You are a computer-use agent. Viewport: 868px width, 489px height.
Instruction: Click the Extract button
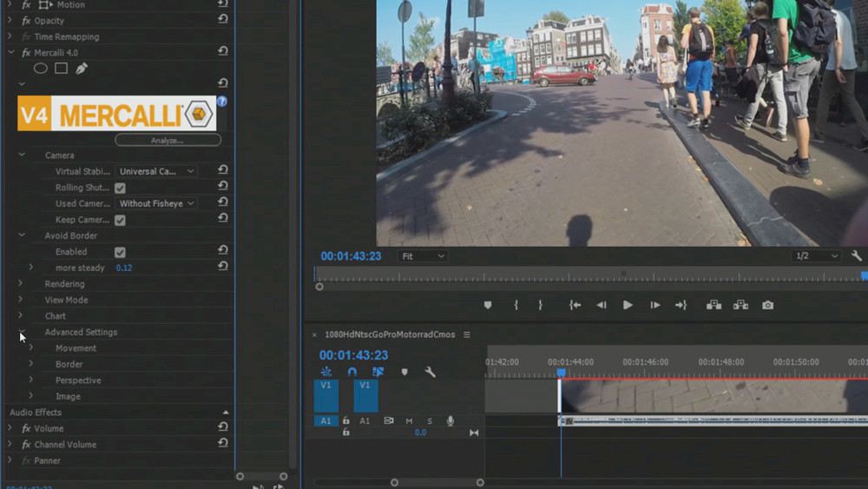click(740, 305)
